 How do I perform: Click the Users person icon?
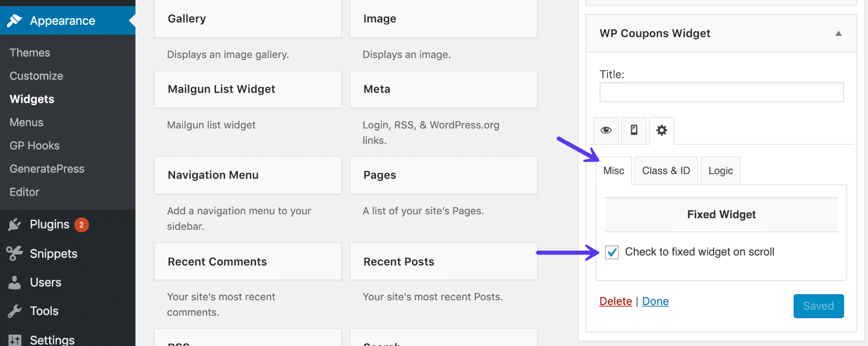click(14, 283)
